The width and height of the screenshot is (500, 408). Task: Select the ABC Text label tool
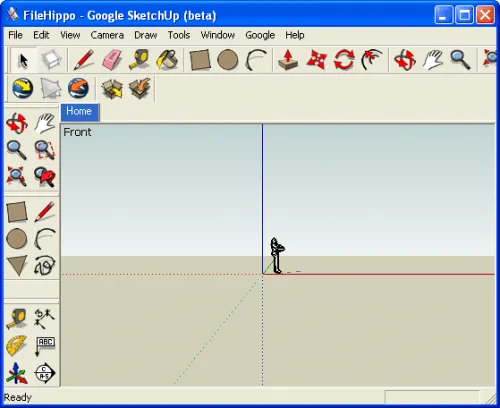pyautogui.click(x=45, y=346)
